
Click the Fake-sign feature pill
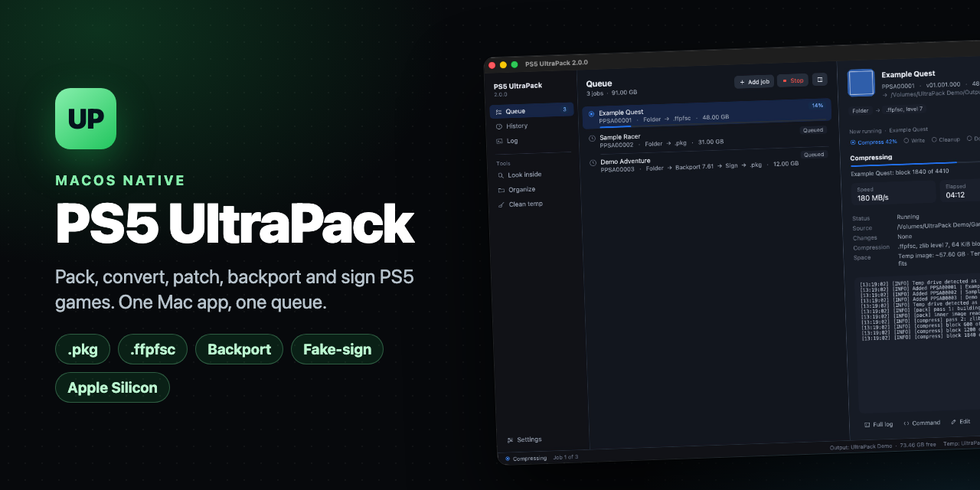click(x=338, y=349)
